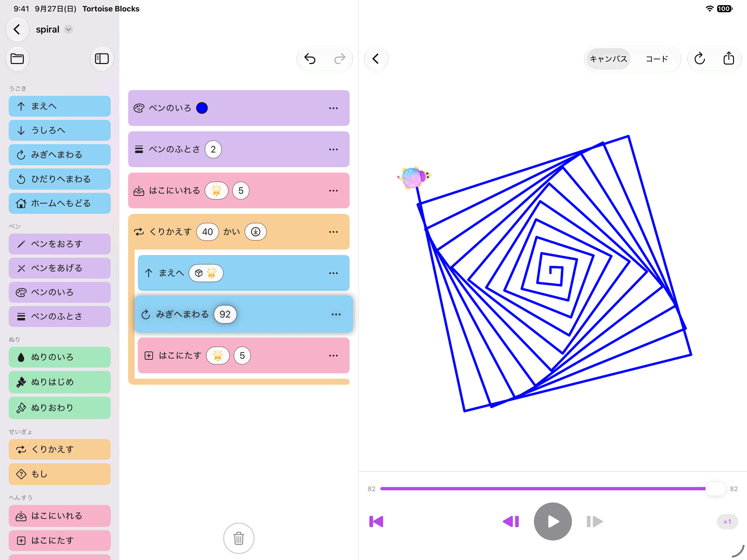Tap the Tortoise Blocks app name in status bar

point(111,9)
